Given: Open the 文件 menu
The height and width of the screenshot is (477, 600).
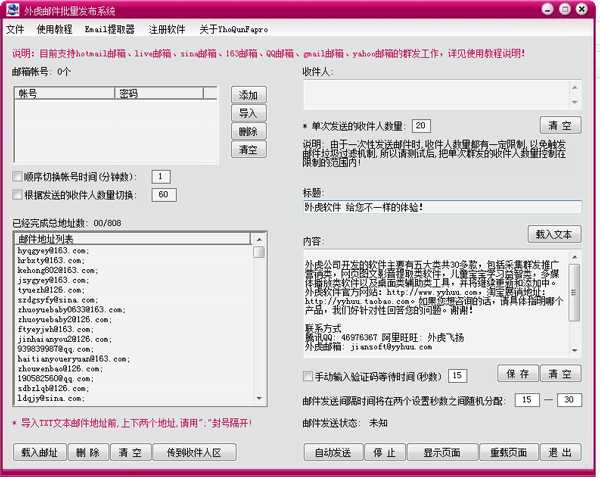Looking at the screenshot, I should 15,29.
